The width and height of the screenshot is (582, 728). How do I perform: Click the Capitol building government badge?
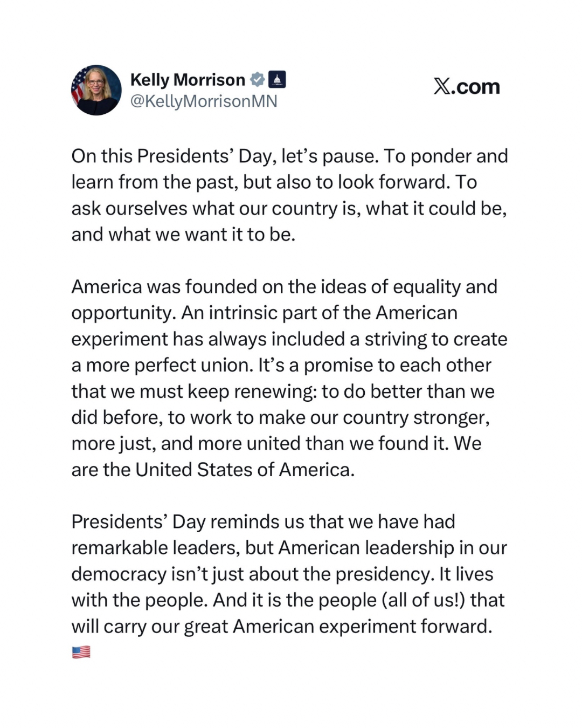277,80
